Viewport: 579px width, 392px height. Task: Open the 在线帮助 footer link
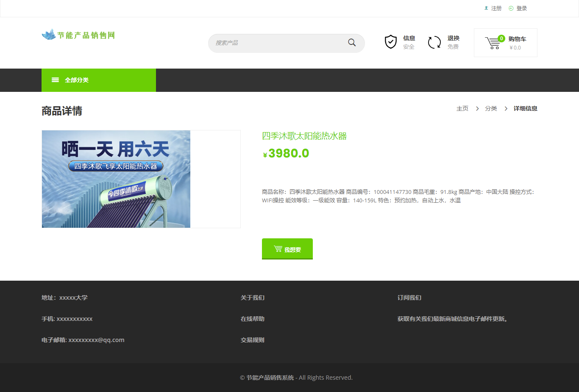click(253, 319)
